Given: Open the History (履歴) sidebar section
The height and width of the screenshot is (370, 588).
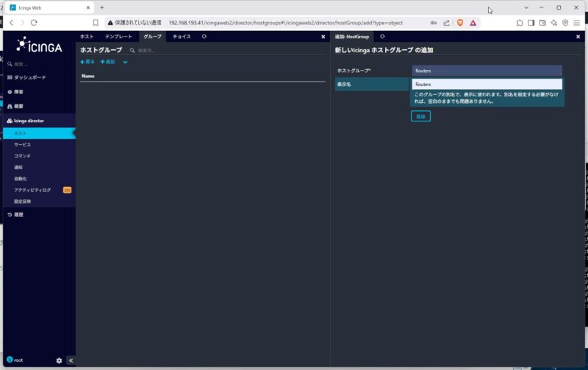Looking at the screenshot, I should [x=15, y=215].
